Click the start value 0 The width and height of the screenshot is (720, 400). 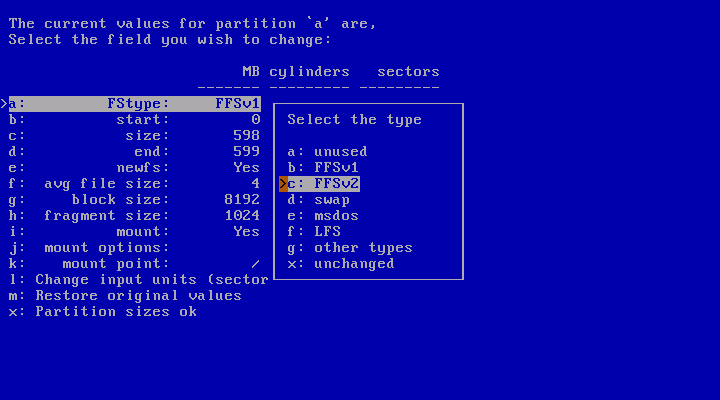tap(256, 120)
